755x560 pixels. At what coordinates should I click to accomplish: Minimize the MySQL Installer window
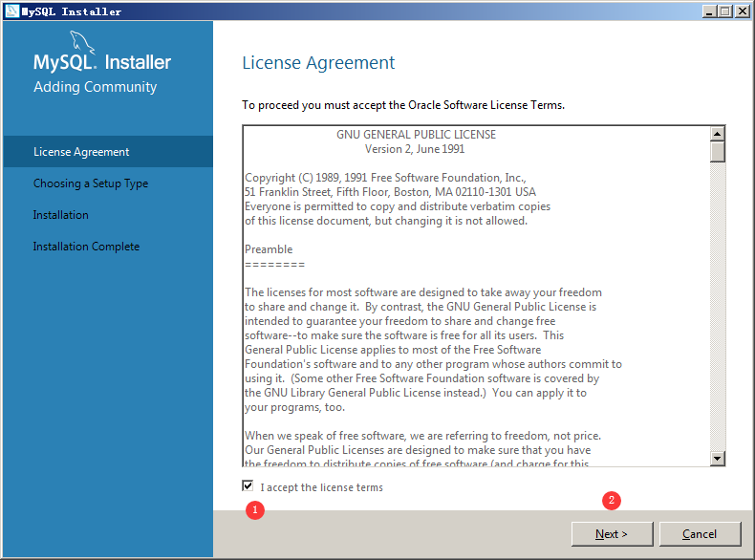(708, 11)
